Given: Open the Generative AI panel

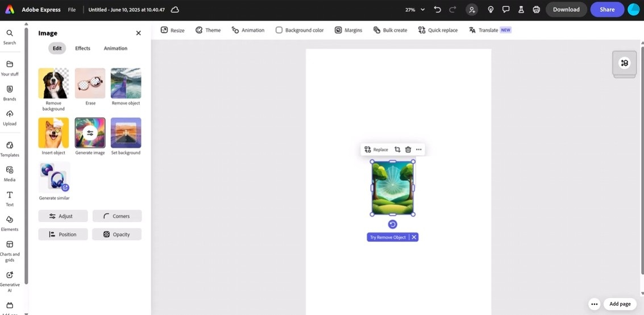Looking at the screenshot, I should (x=10, y=281).
